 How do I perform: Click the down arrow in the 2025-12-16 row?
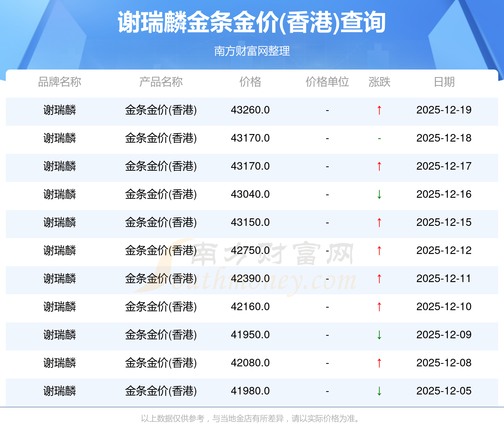379,195
